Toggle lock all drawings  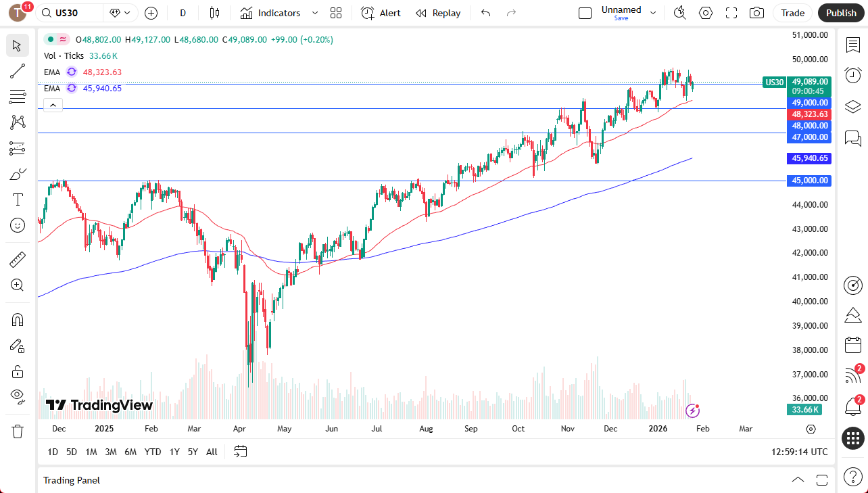pos(18,371)
